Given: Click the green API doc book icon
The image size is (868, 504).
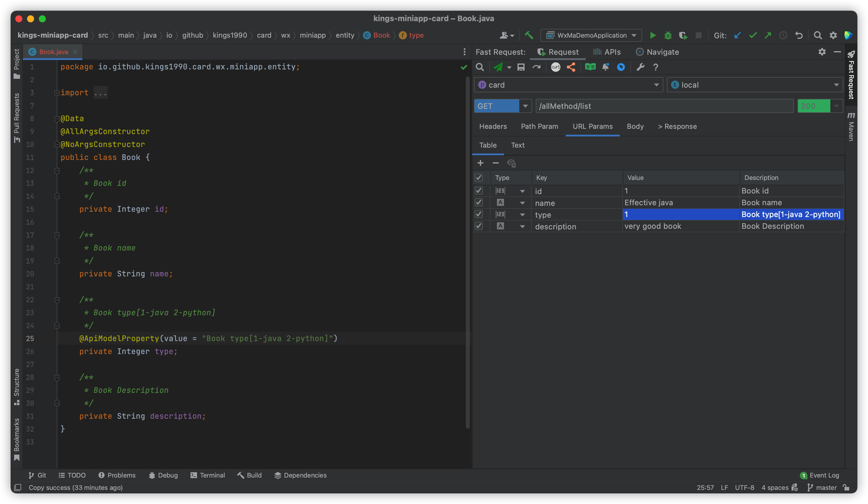Looking at the screenshot, I should [590, 67].
